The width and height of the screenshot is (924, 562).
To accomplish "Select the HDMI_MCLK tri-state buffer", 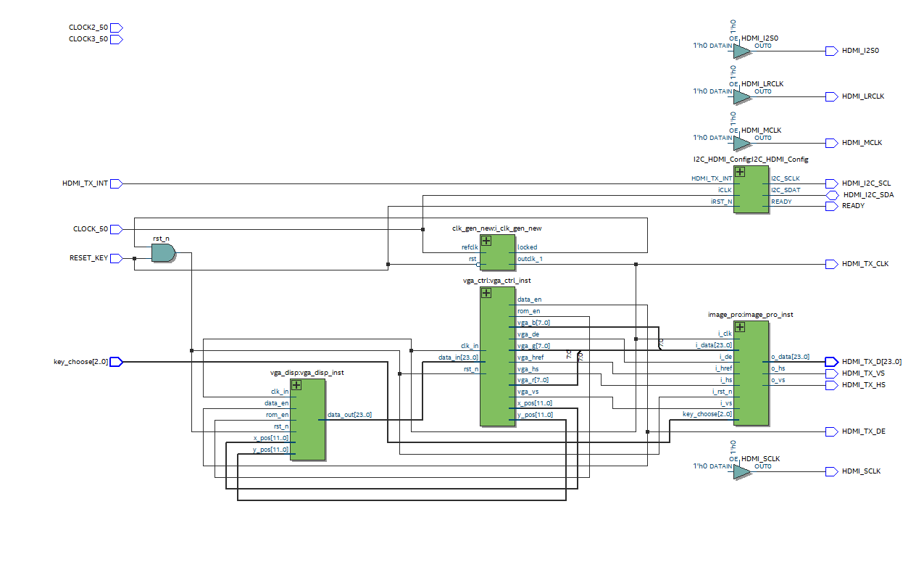I will [743, 143].
